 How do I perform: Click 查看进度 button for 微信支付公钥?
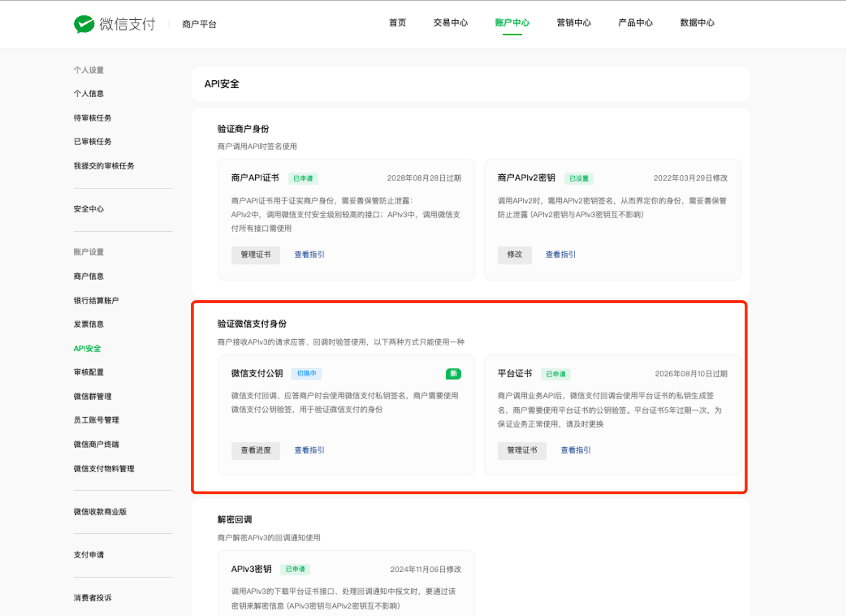tap(256, 450)
